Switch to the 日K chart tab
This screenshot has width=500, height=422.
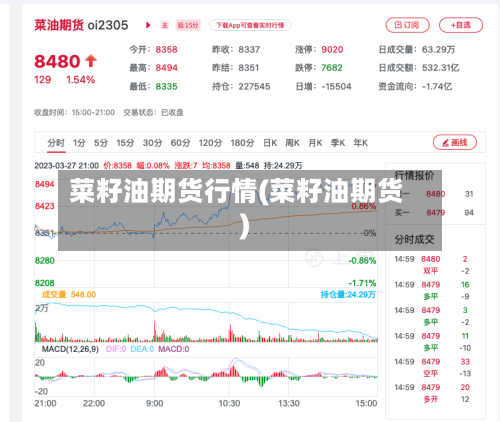(270, 143)
